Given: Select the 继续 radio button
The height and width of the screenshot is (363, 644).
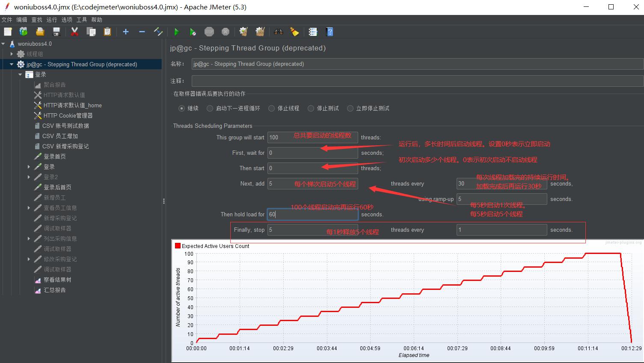Looking at the screenshot, I should [181, 108].
